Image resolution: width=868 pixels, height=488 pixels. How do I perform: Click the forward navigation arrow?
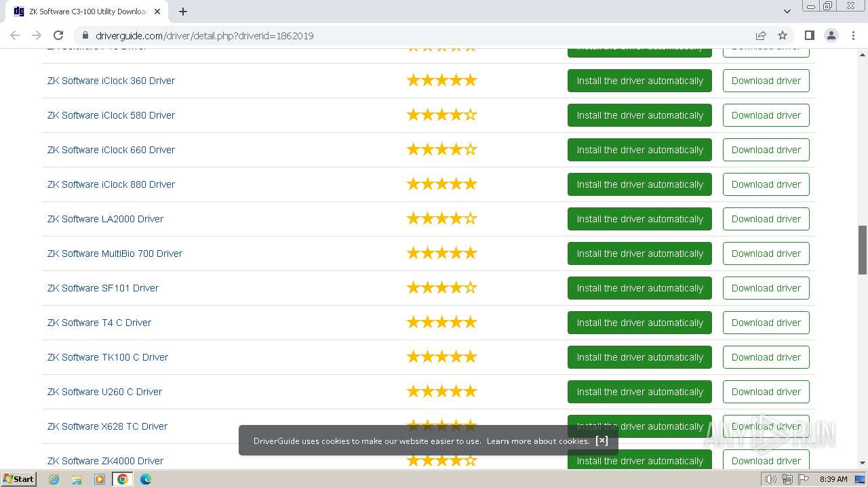pos(37,35)
